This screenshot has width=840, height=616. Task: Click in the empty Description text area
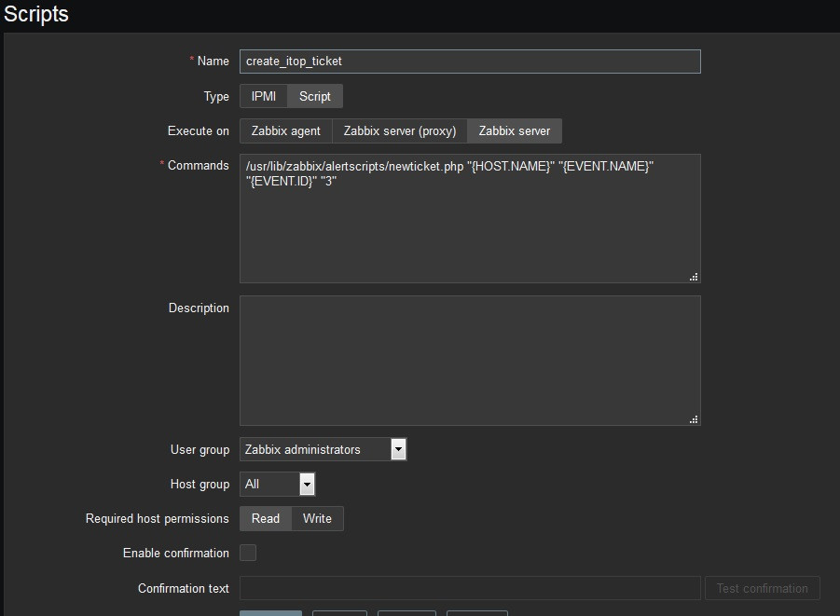pos(470,361)
